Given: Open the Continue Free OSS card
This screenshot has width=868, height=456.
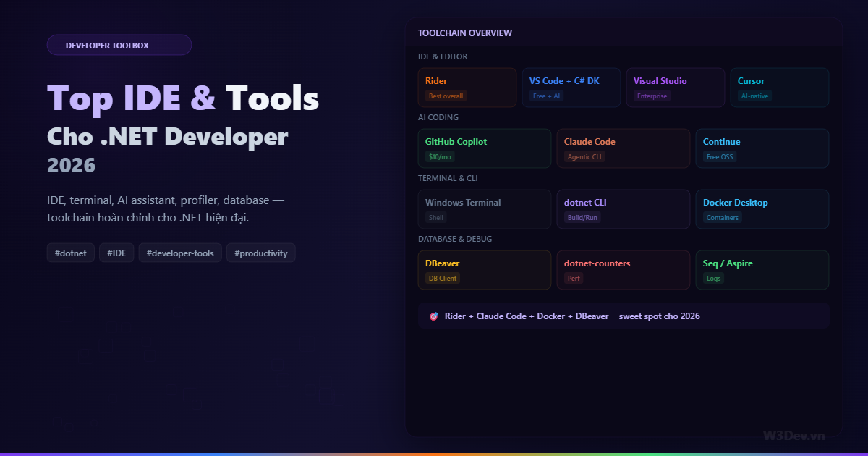Looking at the screenshot, I should (x=762, y=148).
